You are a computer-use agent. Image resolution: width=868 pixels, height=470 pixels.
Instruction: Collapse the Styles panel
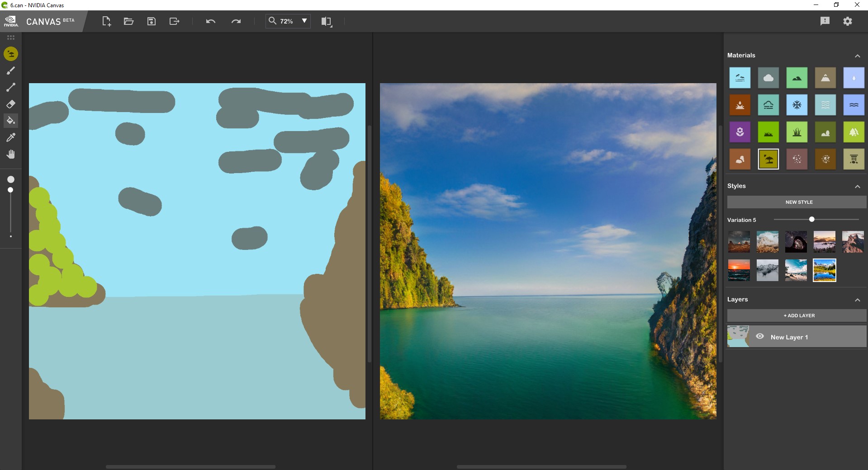coord(857,186)
